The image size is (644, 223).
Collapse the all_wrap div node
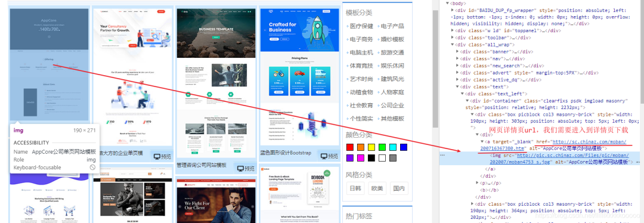tap(453, 44)
